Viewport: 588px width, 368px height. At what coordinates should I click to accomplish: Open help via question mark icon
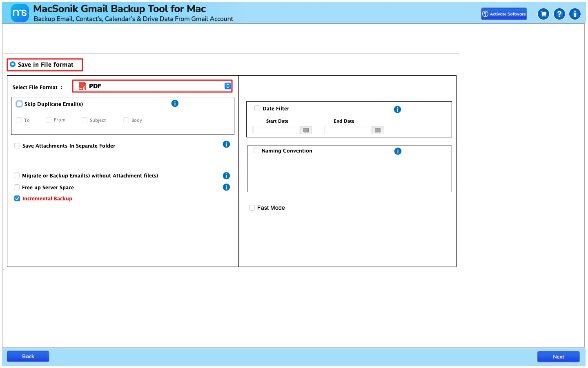[559, 14]
